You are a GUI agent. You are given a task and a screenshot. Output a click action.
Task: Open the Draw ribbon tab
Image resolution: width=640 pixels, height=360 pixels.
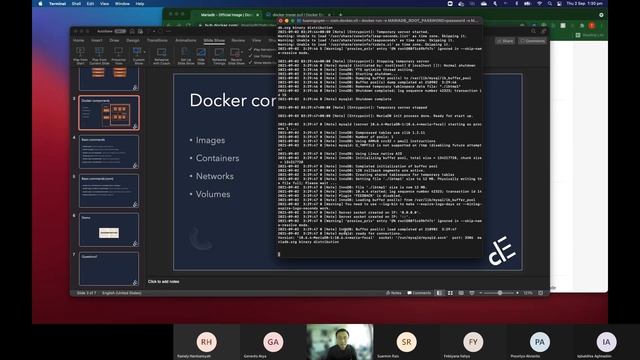coord(114,40)
